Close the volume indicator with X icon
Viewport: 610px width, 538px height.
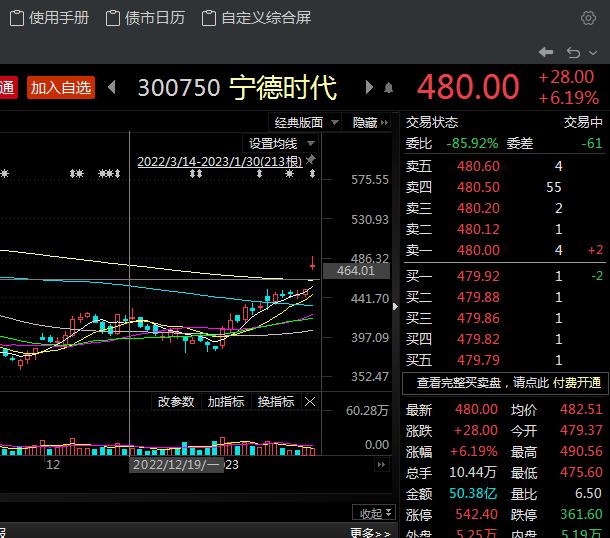pos(310,401)
